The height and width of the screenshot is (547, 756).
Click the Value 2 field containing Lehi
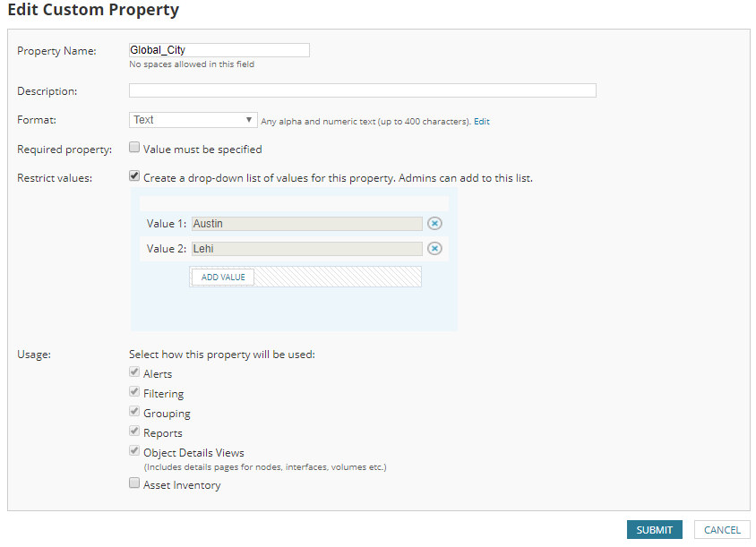(306, 249)
